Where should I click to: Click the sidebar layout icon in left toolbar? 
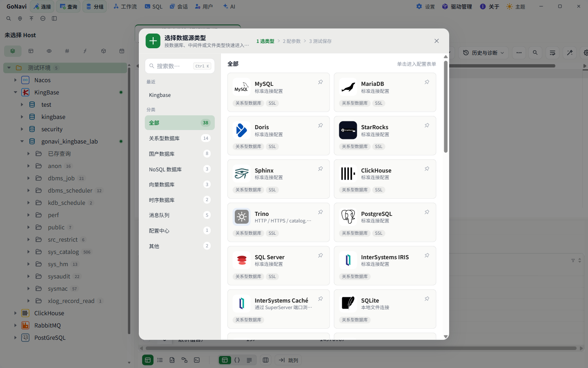pos(54,18)
